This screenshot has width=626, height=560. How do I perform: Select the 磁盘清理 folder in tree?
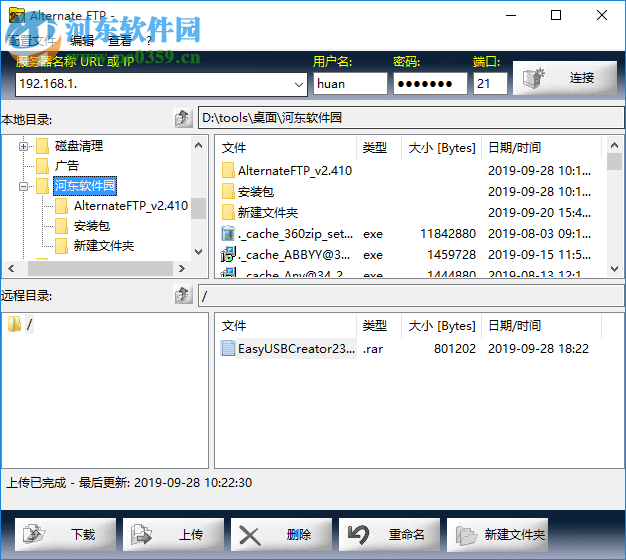tap(79, 146)
